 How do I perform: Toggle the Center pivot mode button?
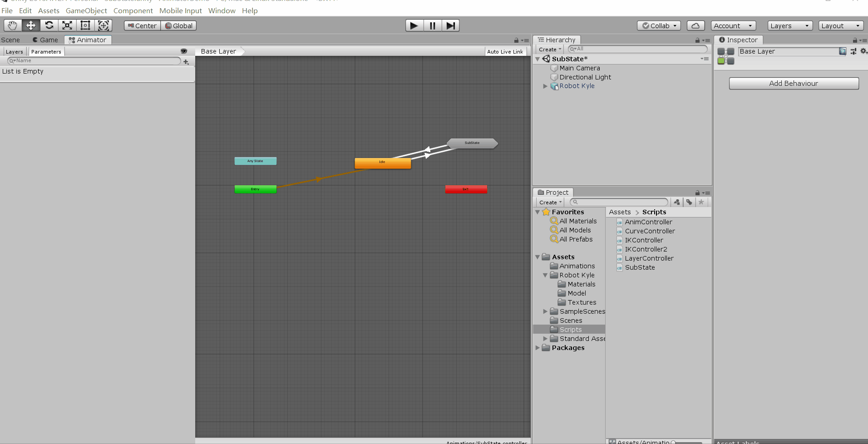pos(143,26)
